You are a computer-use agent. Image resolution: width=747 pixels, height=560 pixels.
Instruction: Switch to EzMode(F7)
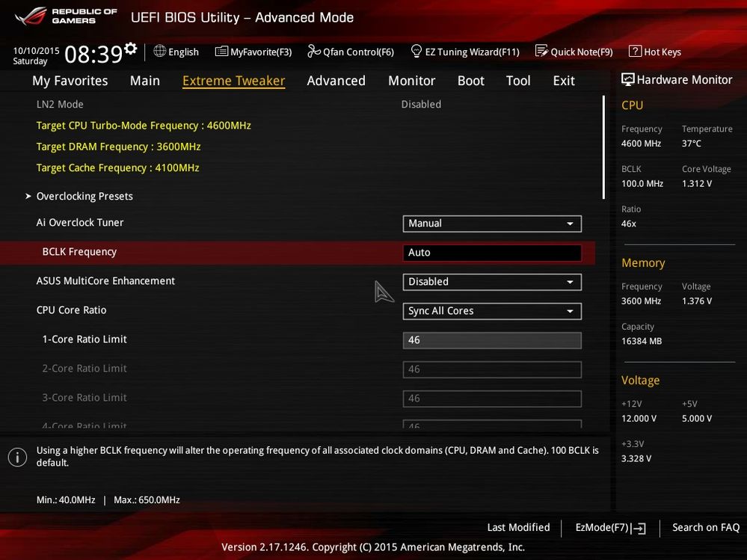coord(611,528)
